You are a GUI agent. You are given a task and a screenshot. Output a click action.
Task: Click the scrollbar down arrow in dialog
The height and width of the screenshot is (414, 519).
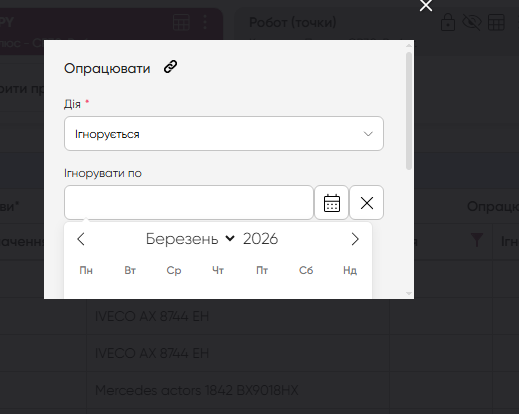coord(409,294)
